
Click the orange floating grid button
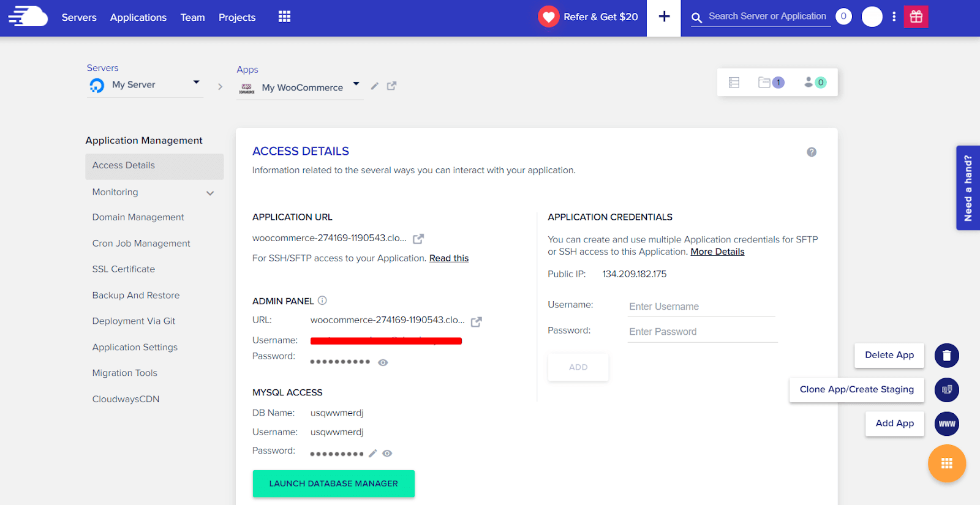click(947, 463)
